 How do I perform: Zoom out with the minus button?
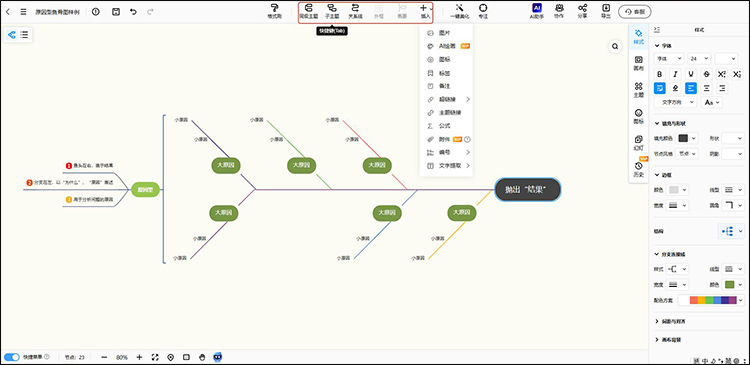[105, 357]
